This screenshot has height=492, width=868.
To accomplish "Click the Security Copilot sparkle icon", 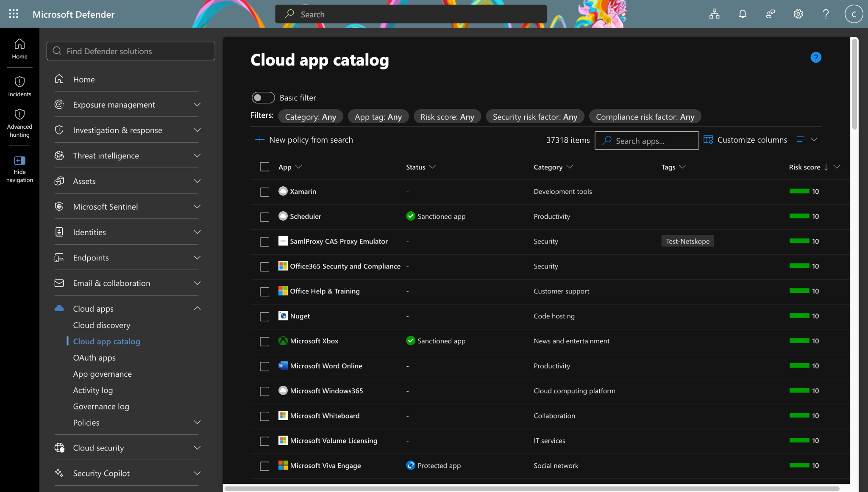I will [x=59, y=473].
